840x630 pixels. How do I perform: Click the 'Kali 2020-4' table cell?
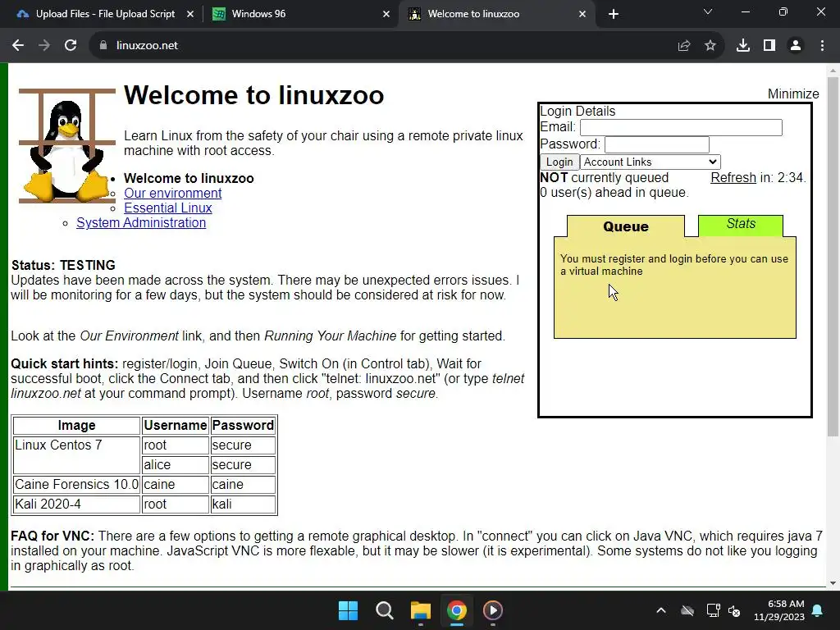point(76,504)
